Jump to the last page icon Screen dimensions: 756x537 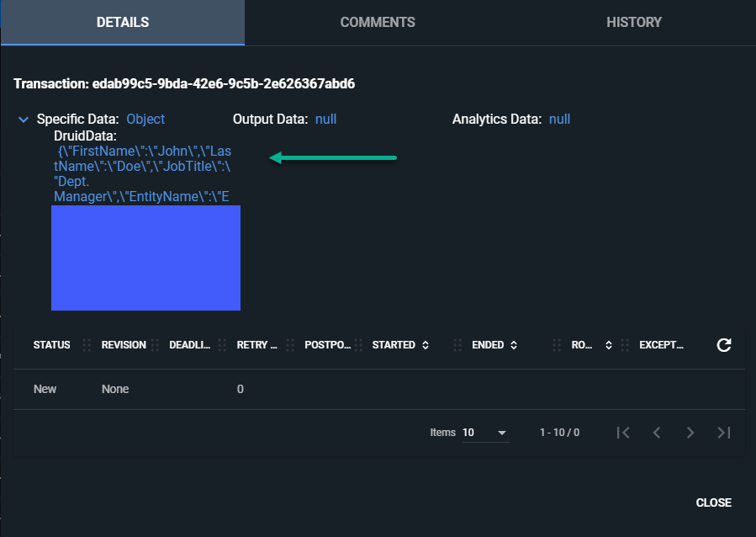tap(723, 432)
